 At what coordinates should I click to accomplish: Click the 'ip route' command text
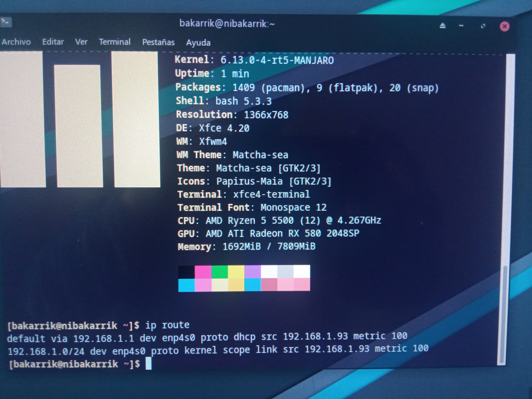point(167,325)
